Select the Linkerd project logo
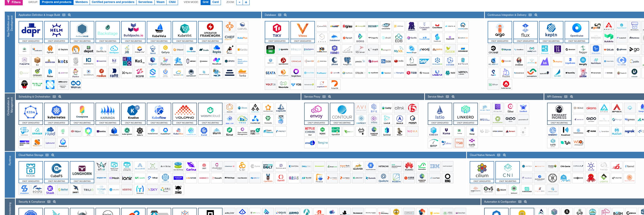The image size is (644, 215). coord(465,114)
